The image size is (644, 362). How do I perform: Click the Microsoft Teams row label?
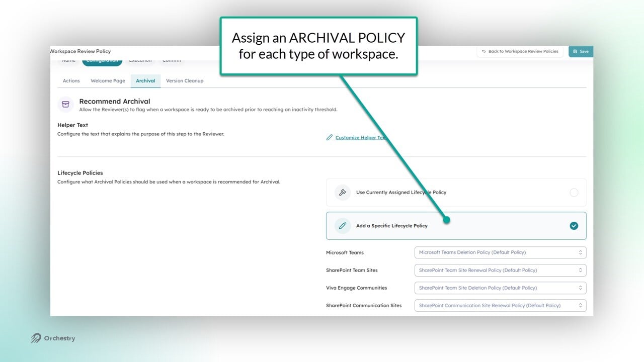[345, 252]
